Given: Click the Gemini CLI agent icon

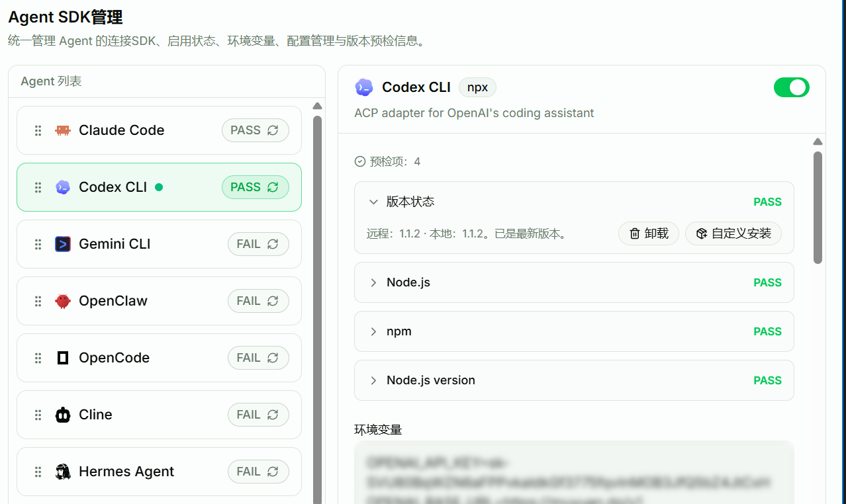Looking at the screenshot, I should [x=63, y=244].
